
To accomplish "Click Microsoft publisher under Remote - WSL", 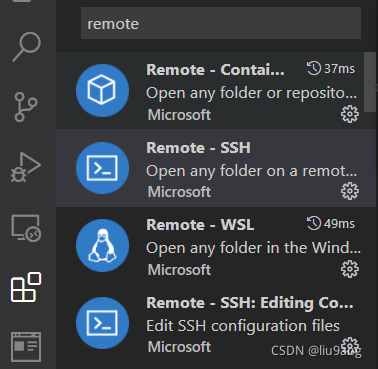I will click(179, 269).
